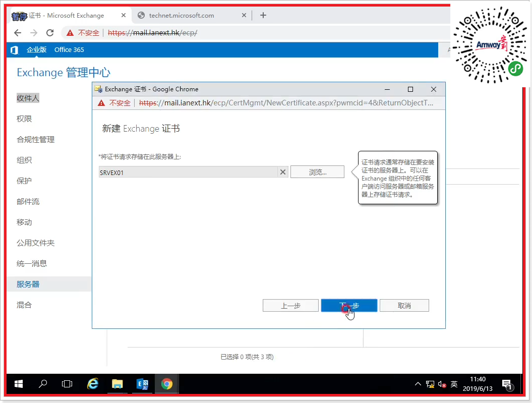Open the notification center icon
This screenshot has width=532, height=403.
(x=508, y=384)
